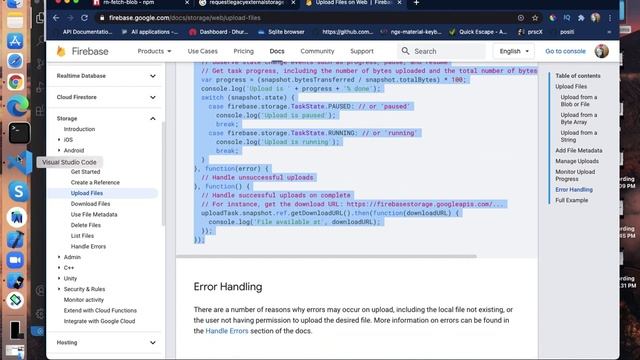Open App Store from the dock
The width and height of the screenshot is (640, 360).
coord(15,41)
